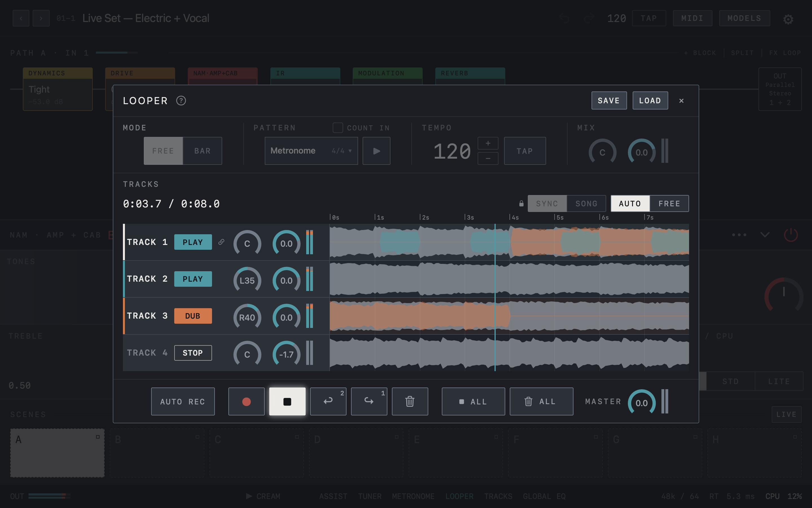Screen dimensions: 812x508
Task: Adjust the Track 2 pan knob L35
Action: point(247,280)
